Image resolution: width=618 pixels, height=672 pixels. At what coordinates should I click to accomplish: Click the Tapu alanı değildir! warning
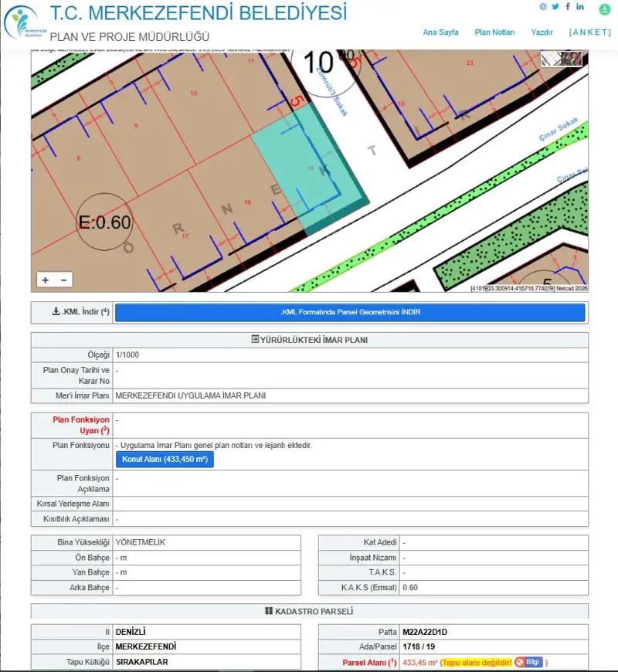coord(477,663)
